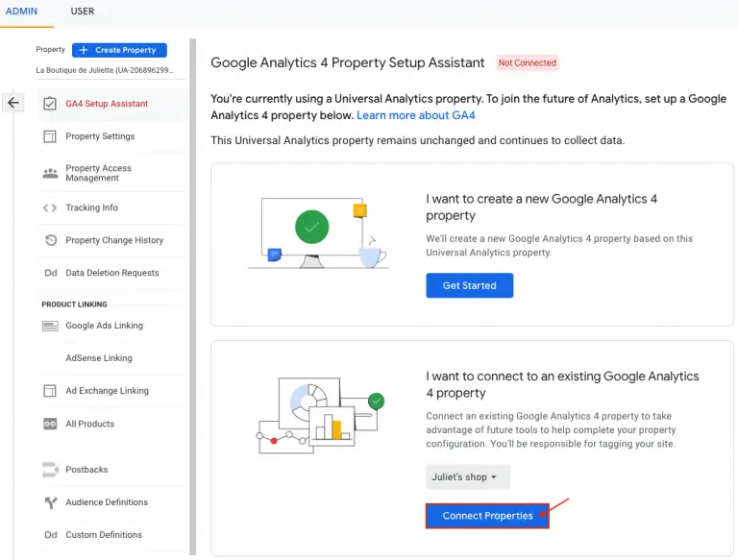Viewport: 738px width, 560px height.
Task: Click the Property Settings layout icon
Action: coord(51,136)
